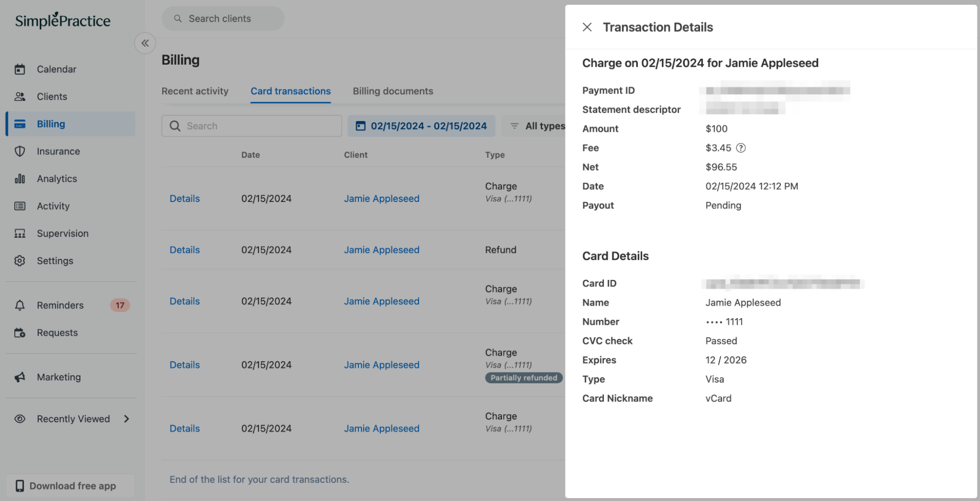Click Download free app button
The width and height of the screenshot is (980, 501).
(x=71, y=486)
